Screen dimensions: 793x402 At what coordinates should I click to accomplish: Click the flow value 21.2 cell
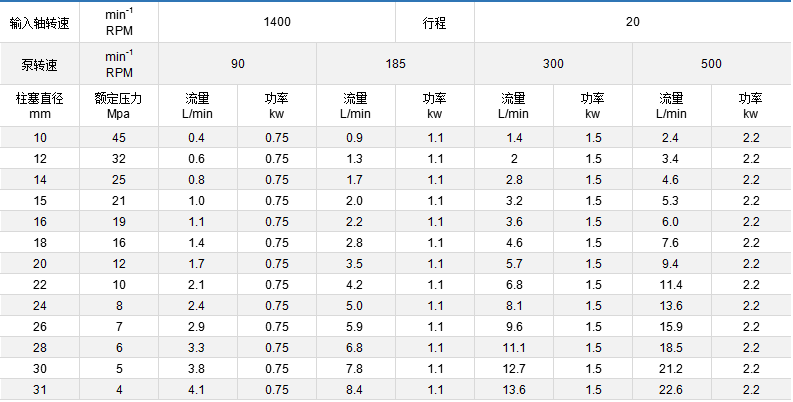click(x=670, y=369)
